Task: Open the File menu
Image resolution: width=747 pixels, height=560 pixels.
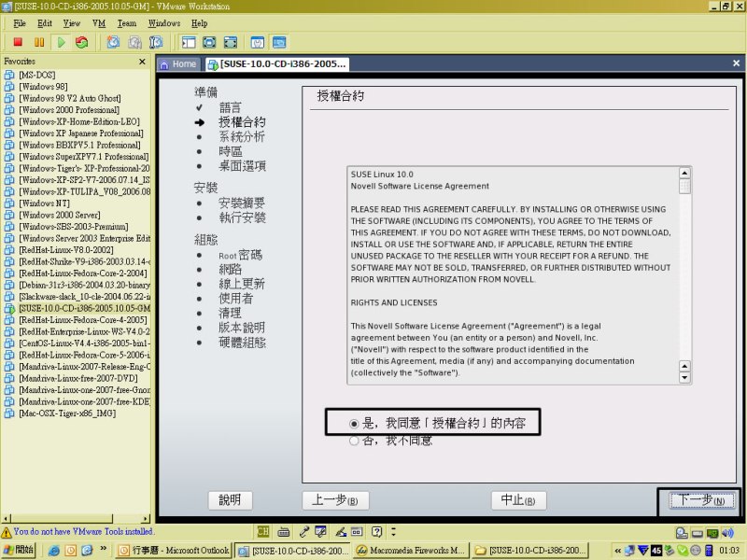Action: pyautogui.click(x=20, y=23)
